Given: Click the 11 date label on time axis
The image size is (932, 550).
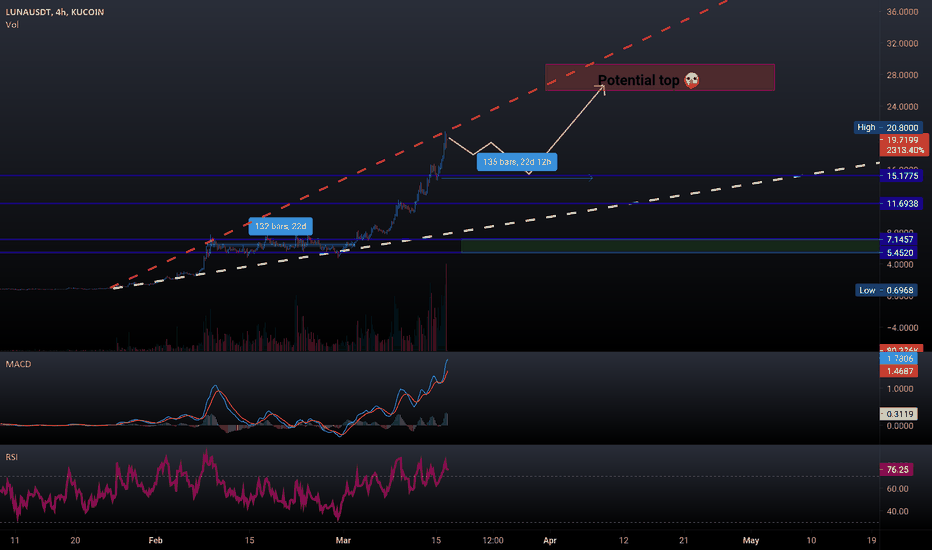Looking at the screenshot, I should [15, 540].
